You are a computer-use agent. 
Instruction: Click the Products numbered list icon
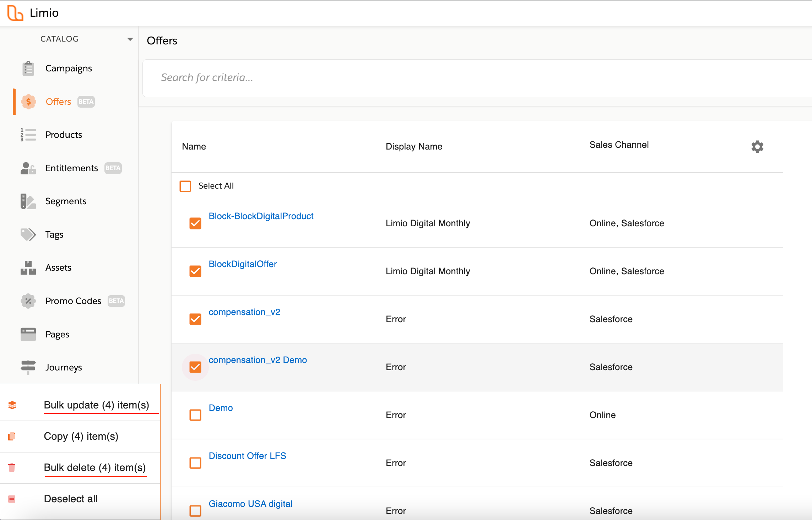(x=28, y=135)
